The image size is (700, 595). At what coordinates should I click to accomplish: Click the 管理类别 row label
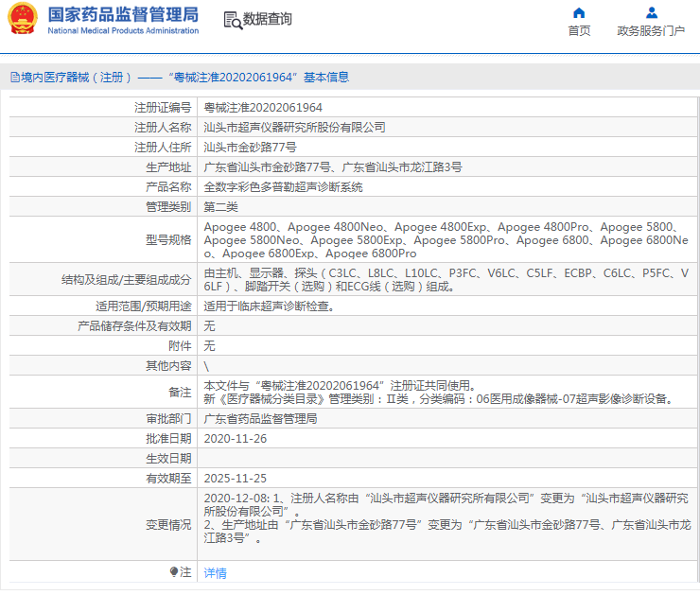(x=168, y=207)
